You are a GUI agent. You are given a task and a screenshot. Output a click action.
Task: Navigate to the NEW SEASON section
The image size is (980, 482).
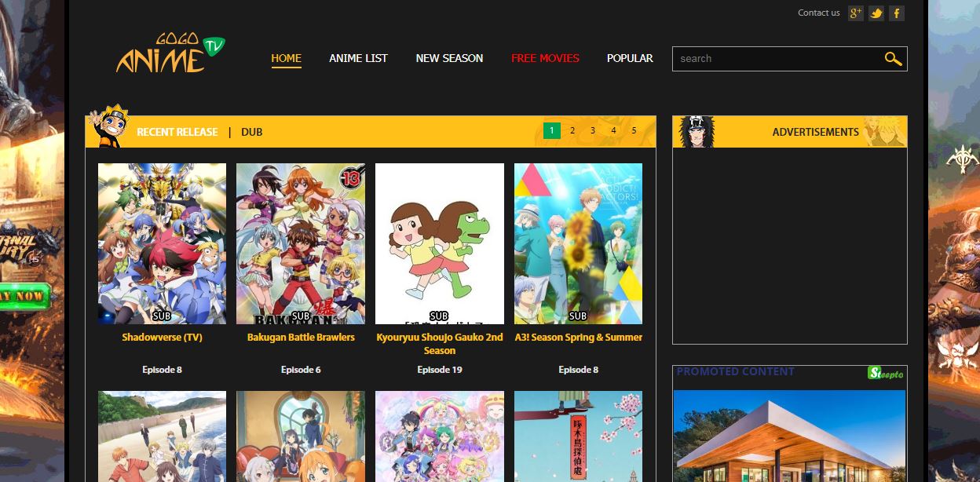(449, 57)
